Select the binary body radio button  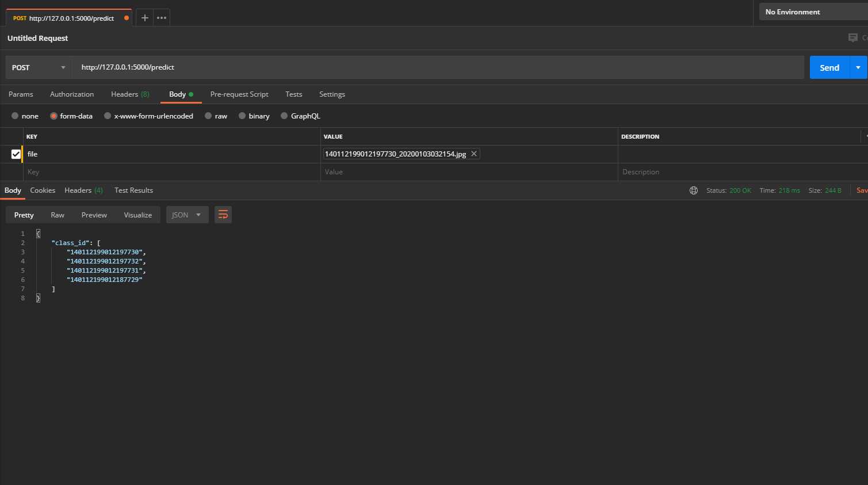tap(242, 116)
